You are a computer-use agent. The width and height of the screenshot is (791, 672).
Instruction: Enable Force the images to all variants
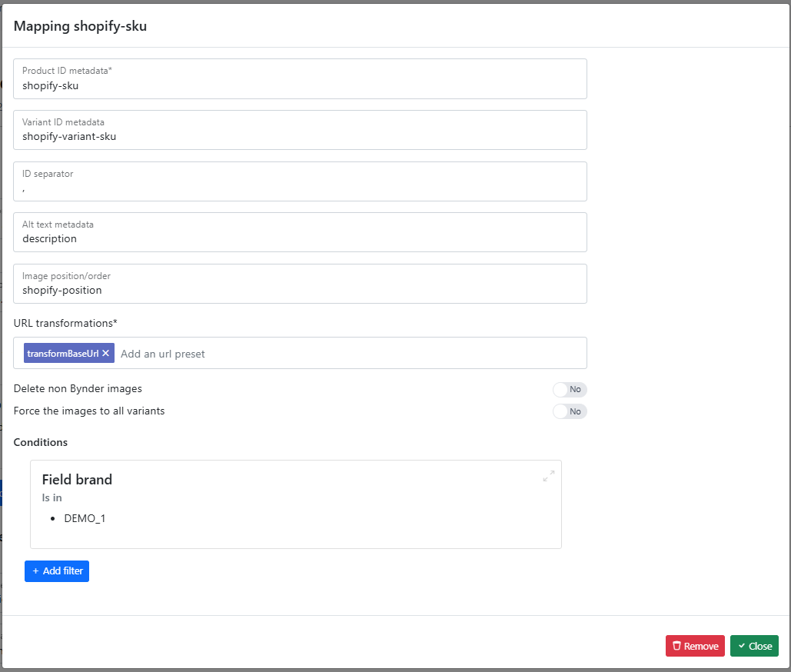coord(569,411)
